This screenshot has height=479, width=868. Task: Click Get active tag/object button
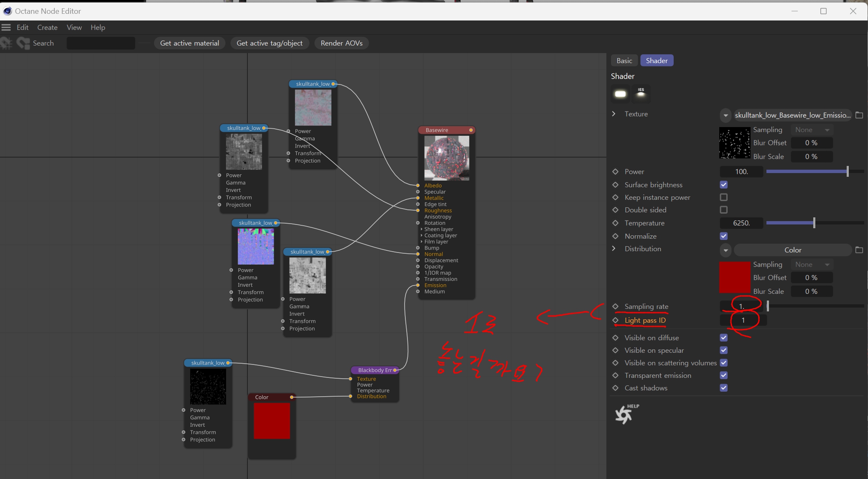point(270,43)
